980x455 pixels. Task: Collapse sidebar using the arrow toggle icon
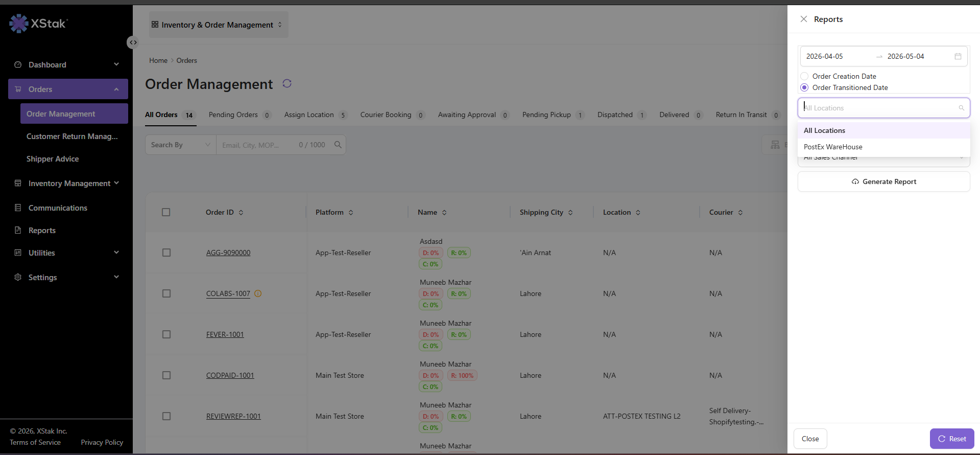coord(133,42)
